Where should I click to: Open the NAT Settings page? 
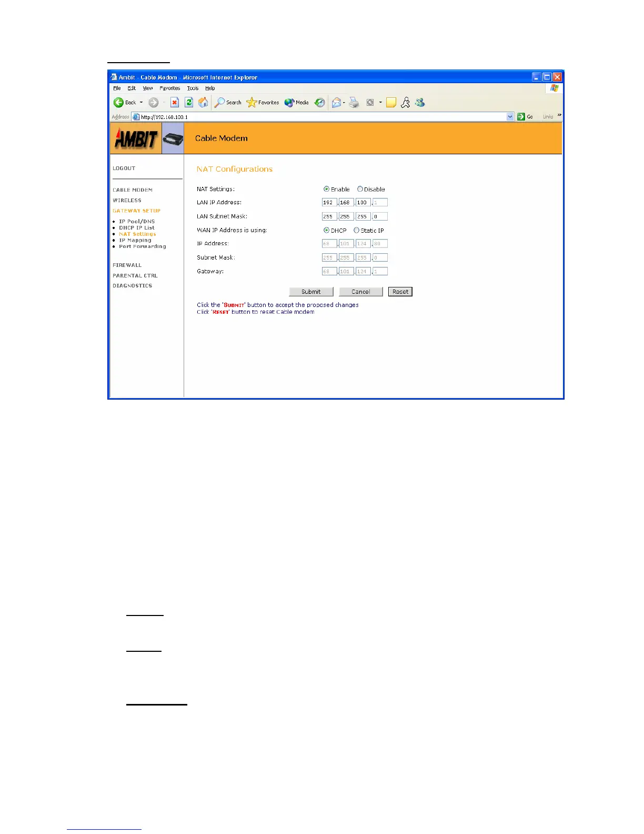137,234
